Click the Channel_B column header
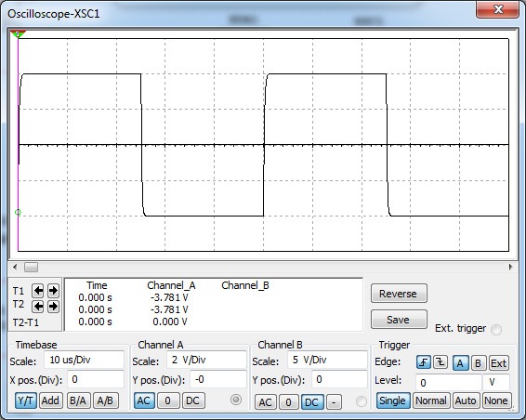526x420 pixels. [245, 285]
